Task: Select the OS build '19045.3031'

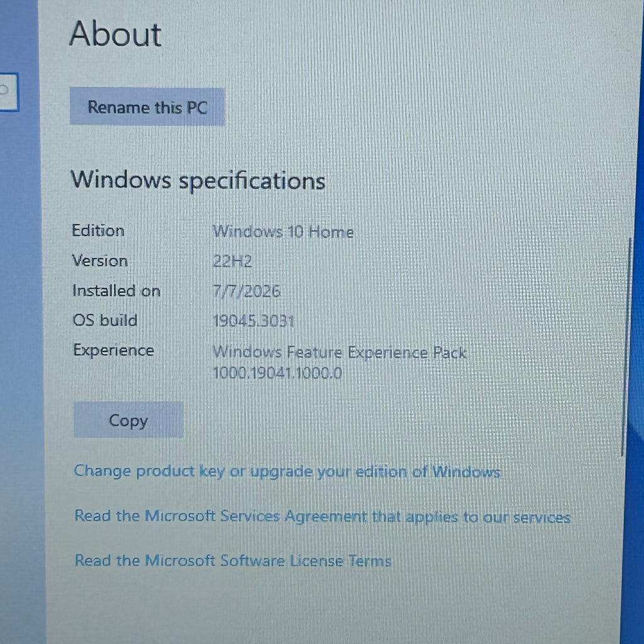Action: (x=253, y=321)
